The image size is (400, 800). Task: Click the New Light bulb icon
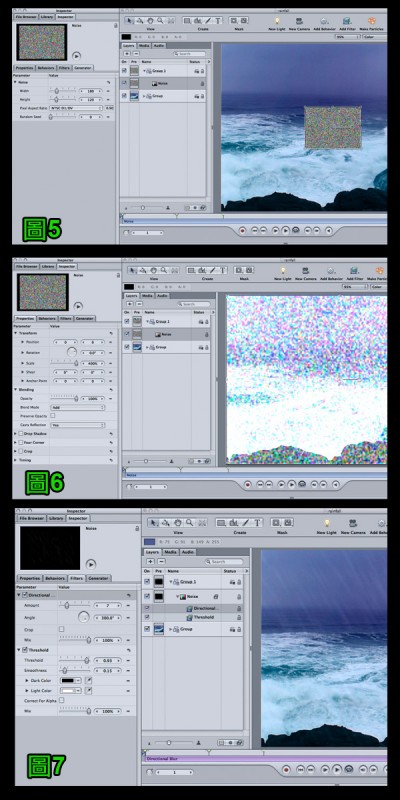click(x=278, y=21)
